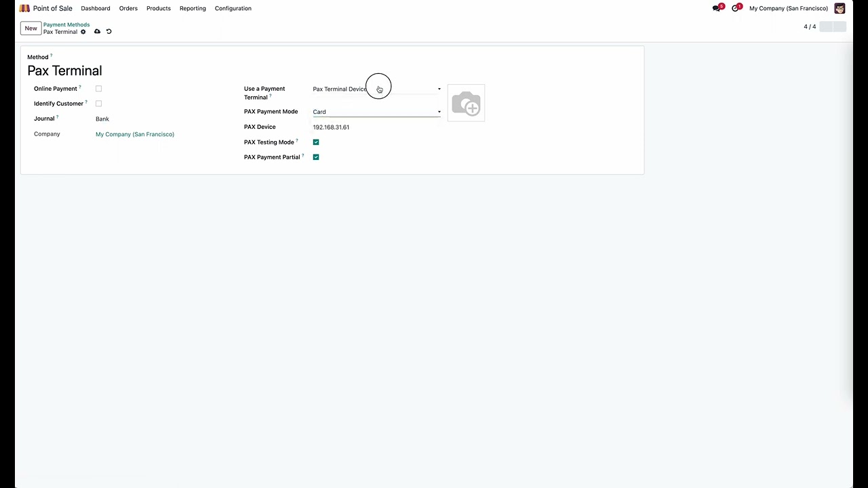
Task: Open the Products menu
Action: 159,8
